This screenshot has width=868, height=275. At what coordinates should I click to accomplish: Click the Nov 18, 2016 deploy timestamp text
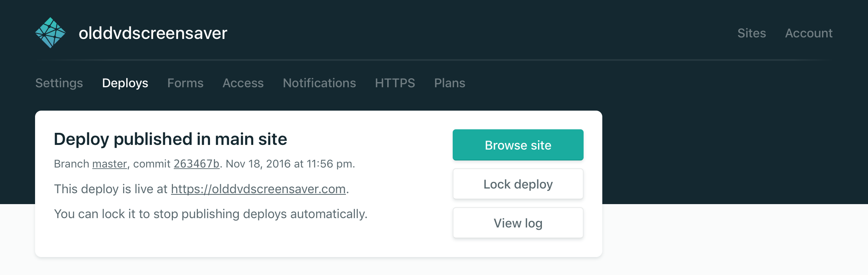(290, 164)
